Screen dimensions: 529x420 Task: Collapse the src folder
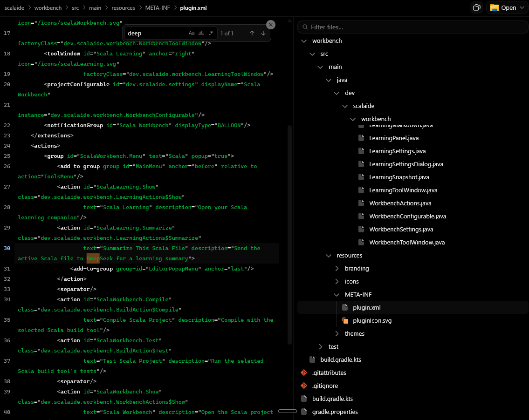(x=312, y=54)
